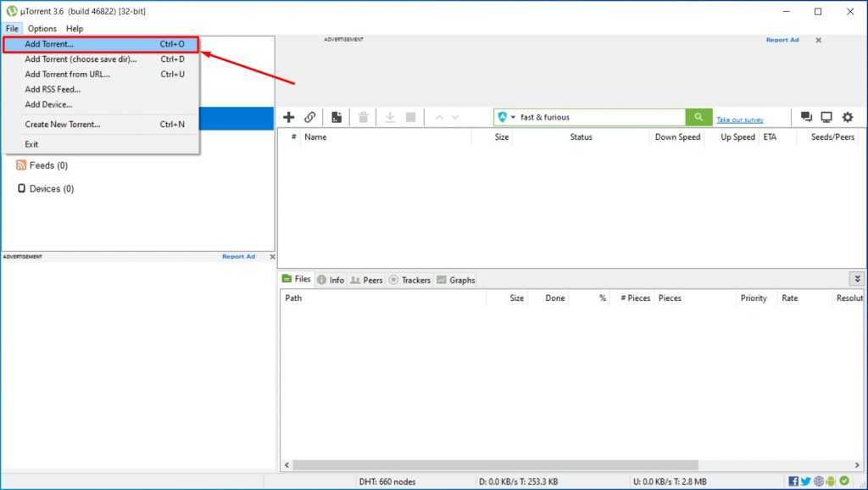Click the Add Torrent plus icon
This screenshot has height=490, width=868.
(x=288, y=117)
